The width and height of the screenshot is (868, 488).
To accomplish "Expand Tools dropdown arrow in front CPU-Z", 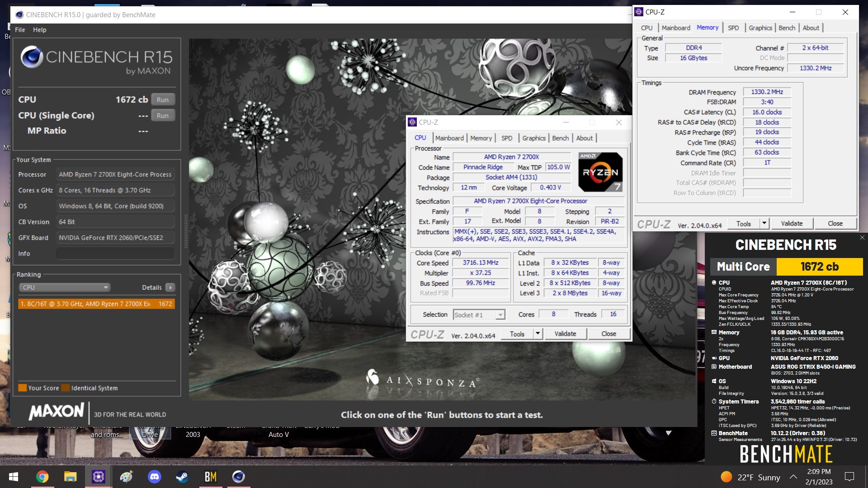I will 538,334.
